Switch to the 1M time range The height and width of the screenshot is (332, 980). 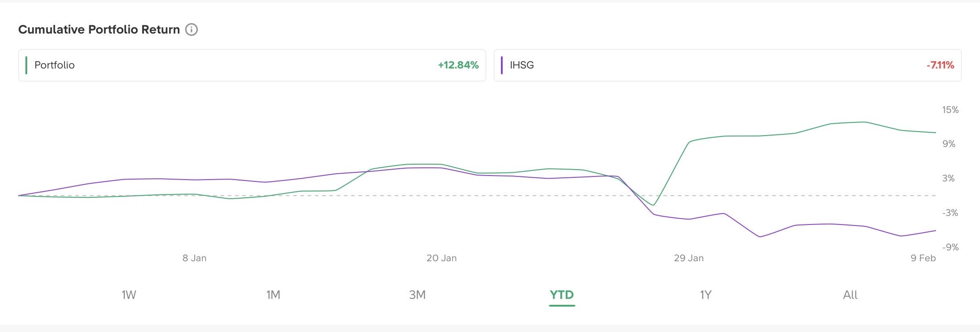[x=273, y=295]
